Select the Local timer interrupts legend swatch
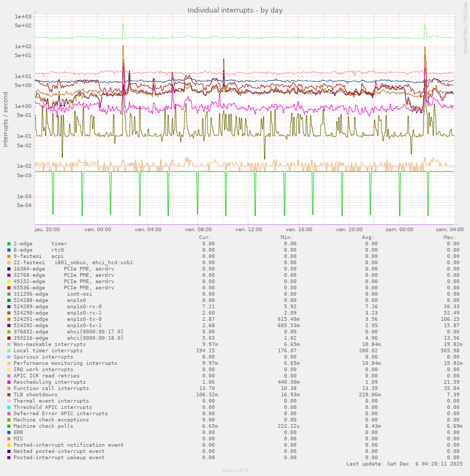Viewport: 470px width, 476px height. (9, 351)
